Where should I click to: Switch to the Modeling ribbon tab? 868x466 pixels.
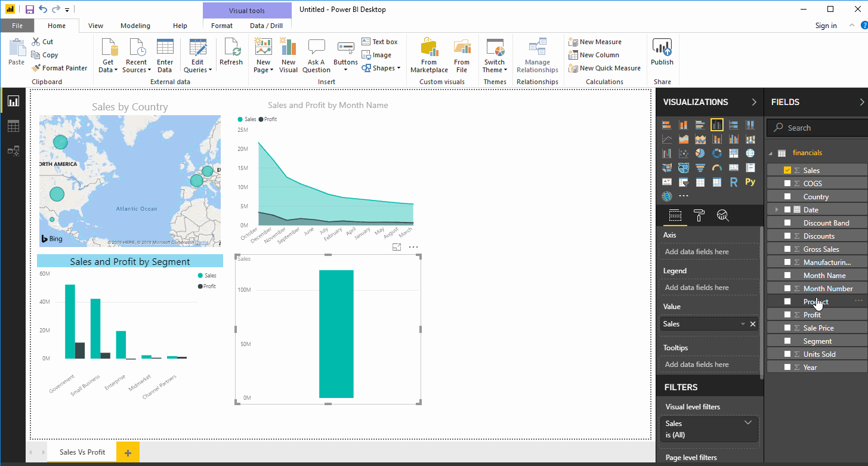[x=135, y=26]
